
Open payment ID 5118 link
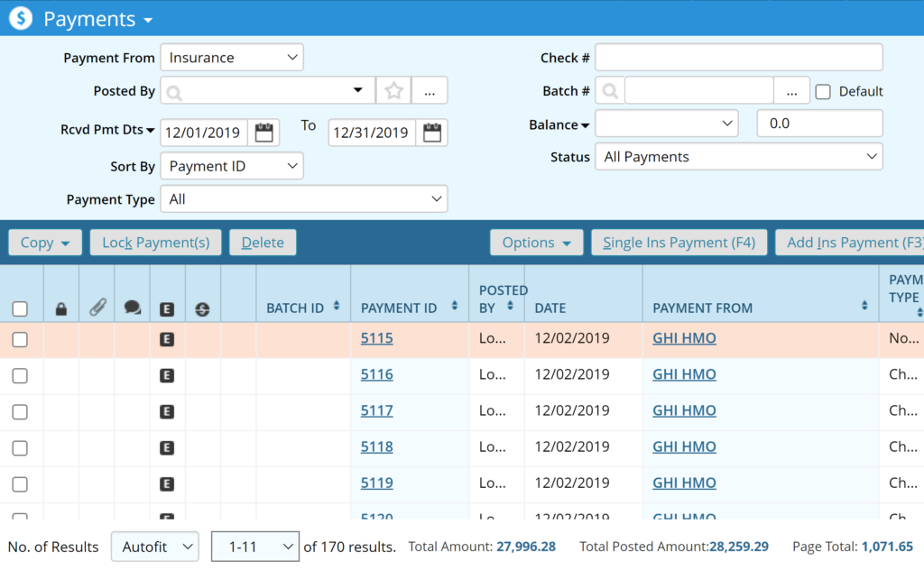(x=376, y=446)
